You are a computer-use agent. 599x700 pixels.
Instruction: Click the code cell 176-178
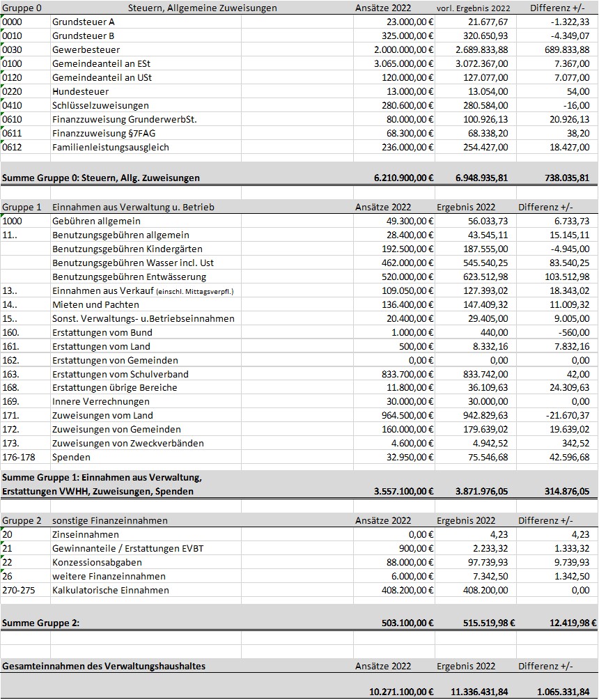tap(26, 457)
